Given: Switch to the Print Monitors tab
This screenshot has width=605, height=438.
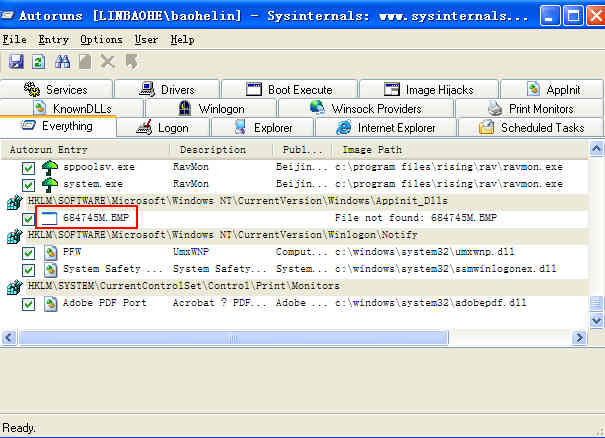Looking at the screenshot, I should pos(530,108).
